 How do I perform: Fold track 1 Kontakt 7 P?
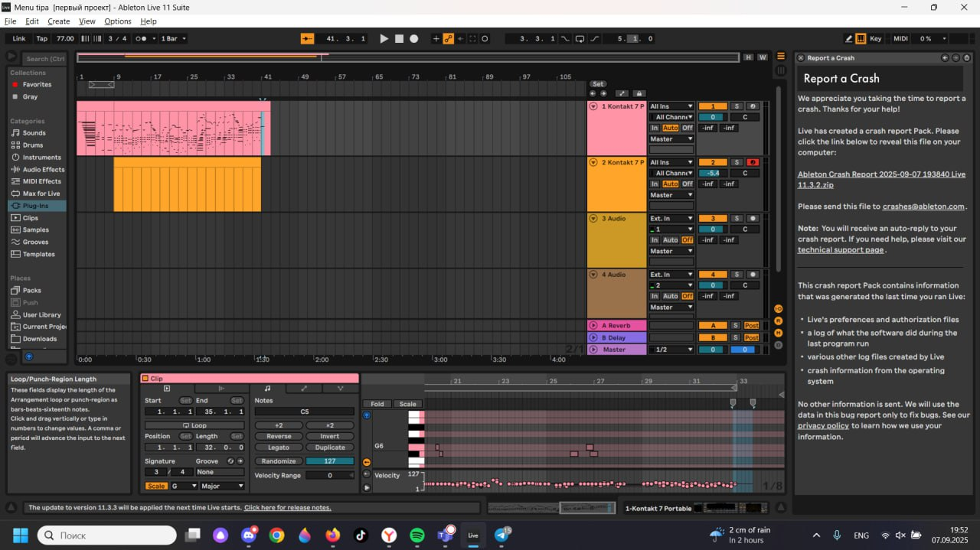point(593,106)
